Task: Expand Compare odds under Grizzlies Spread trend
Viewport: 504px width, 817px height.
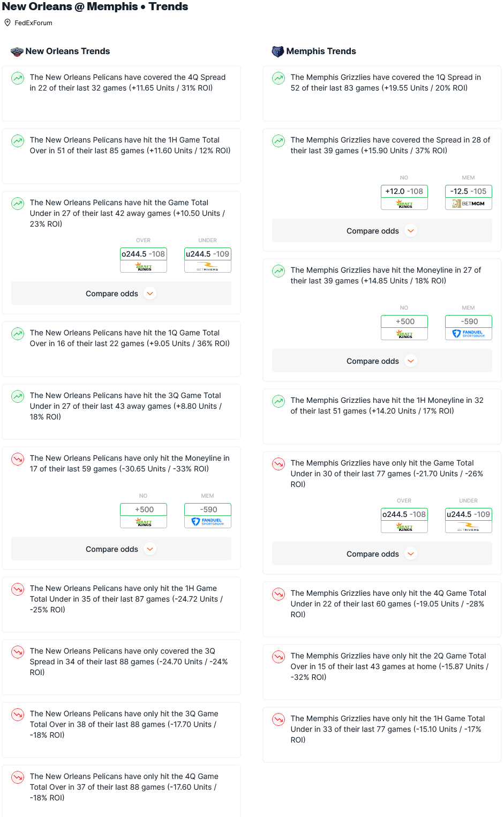Action: (382, 231)
